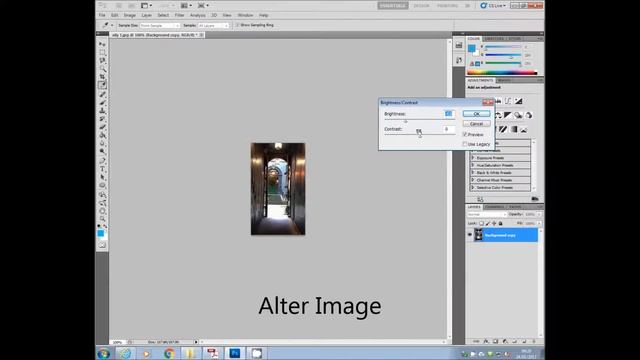Toggle Lock transparent pixels

point(482,223)
